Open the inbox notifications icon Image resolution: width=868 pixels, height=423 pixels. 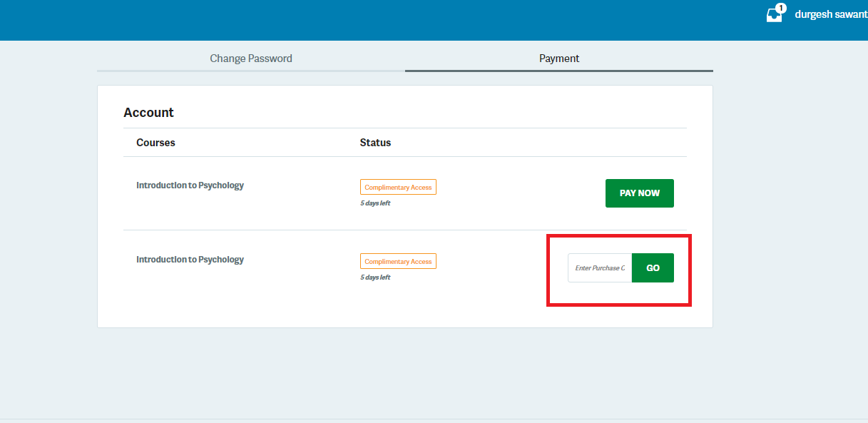coord(774,16)
